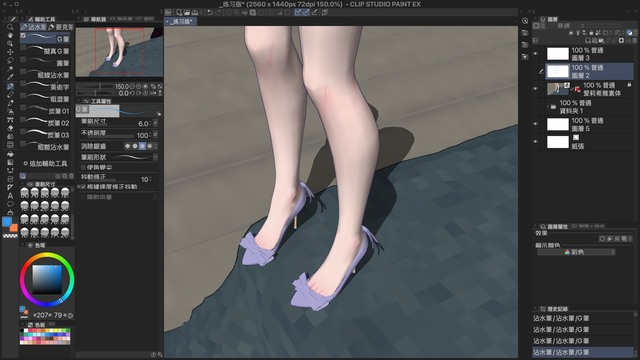640x360 pixels.
Task: Click the Open file folder icon
Action: pyautogui.click(x=187, y=13)
